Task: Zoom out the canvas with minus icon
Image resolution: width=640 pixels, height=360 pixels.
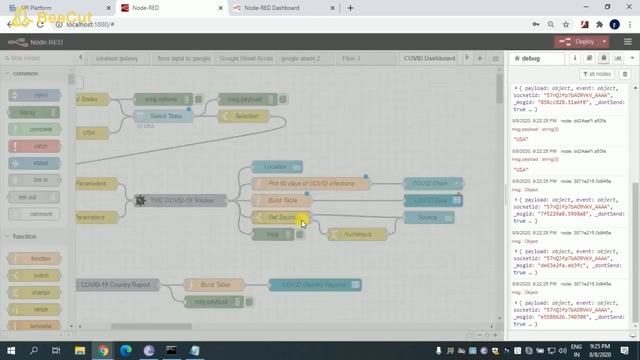Action: click(x=479, y=335)
